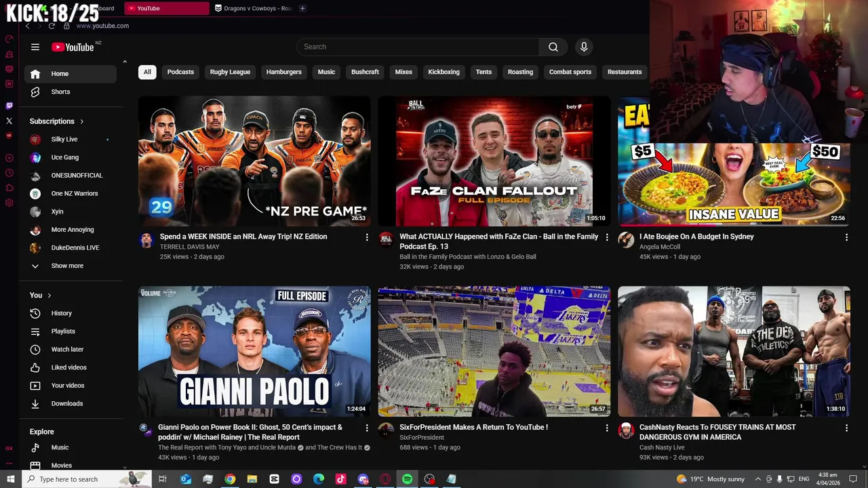Open X (Twitter) in Opera sidebar
The image size is (868, 488).
pyautogui.click(x=9, y=121)
